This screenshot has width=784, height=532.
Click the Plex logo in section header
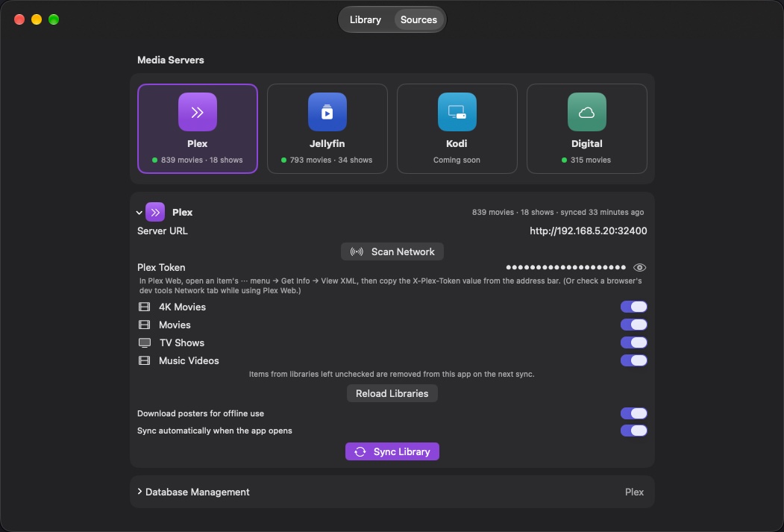[155, 212]
